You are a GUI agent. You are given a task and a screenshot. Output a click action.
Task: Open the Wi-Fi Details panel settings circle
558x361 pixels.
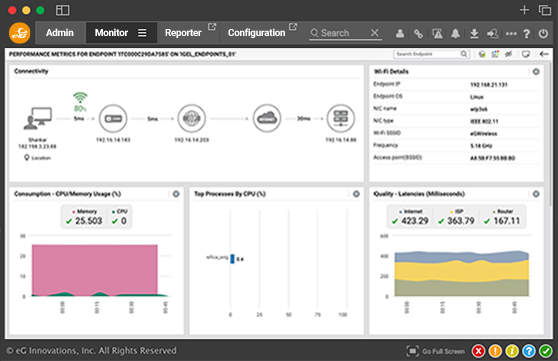coord(536,72)
